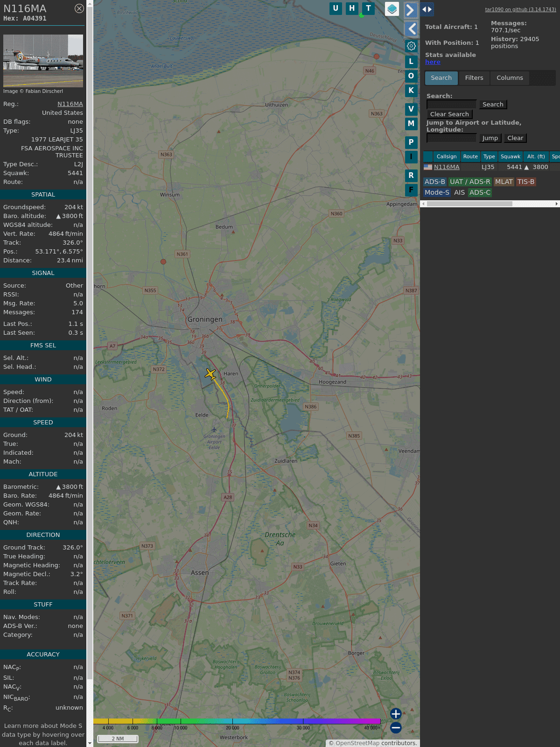
Task: Toggle the K map button
Action: 411,90
